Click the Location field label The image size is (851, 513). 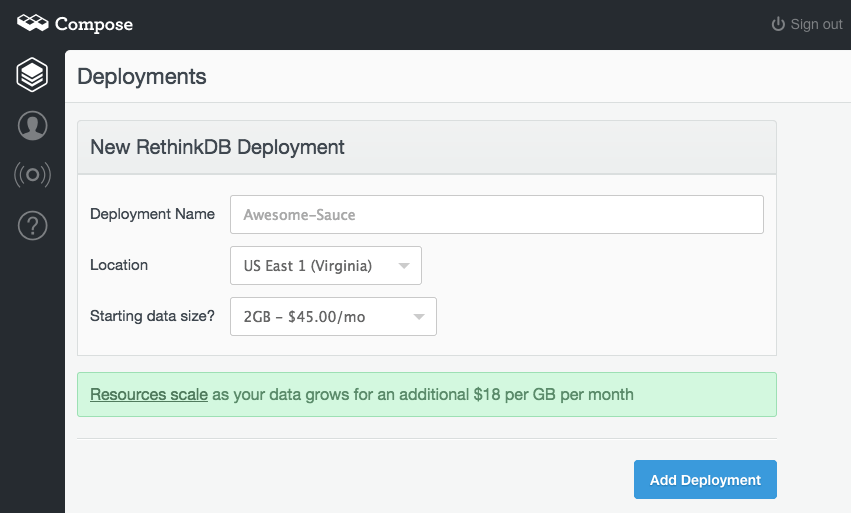click(119, 265)
